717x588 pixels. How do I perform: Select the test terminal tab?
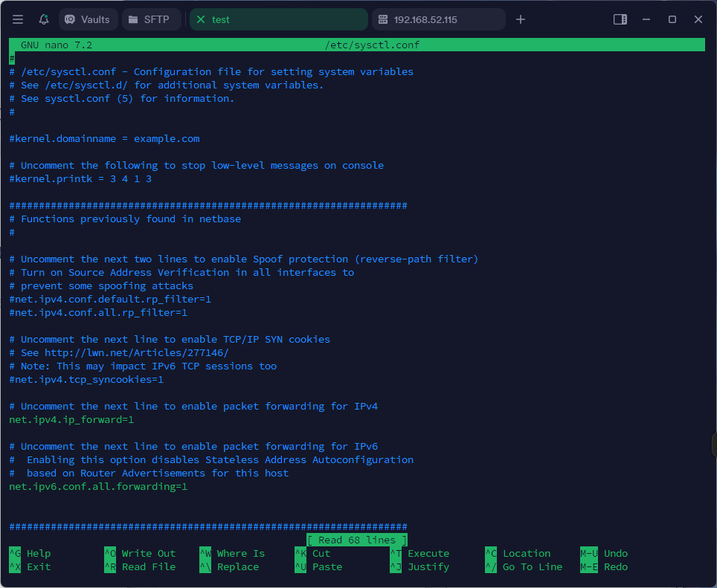pyautogui.click(x=279, y=20)
